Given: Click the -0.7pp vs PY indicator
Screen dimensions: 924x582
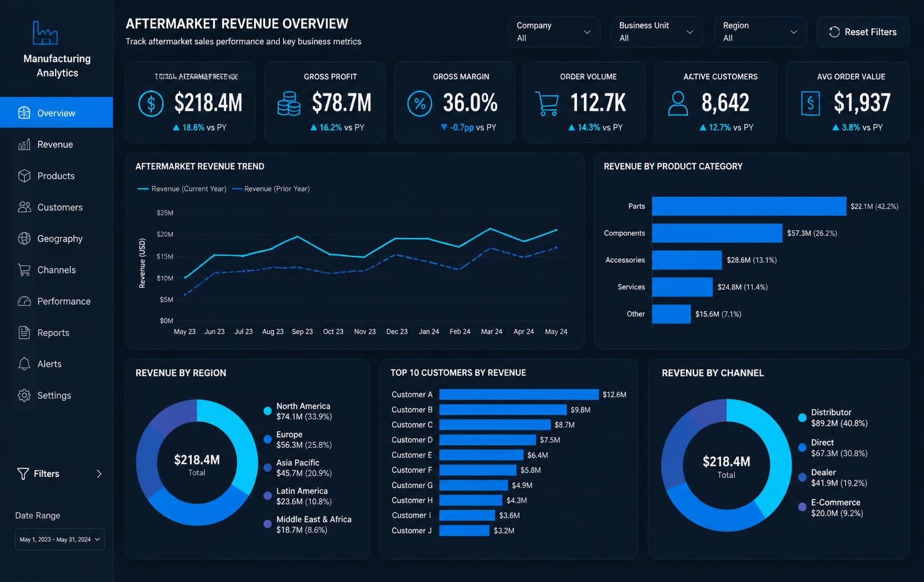Looking at the screenshot, I should pos(468,128).
